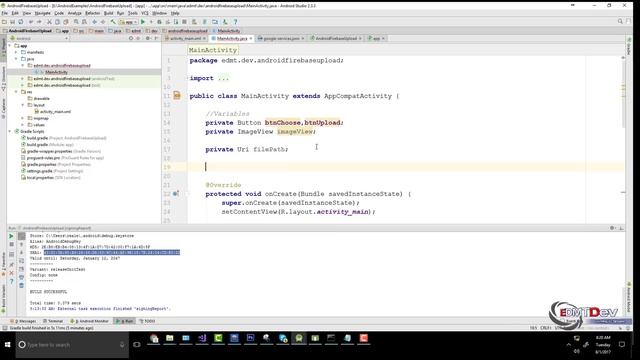Click the Paste icon in toolbar
The image size is (640, 360).
click(66, 22)
